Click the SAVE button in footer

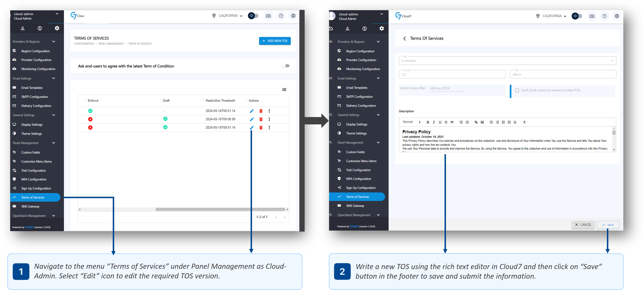pos(608,225)
